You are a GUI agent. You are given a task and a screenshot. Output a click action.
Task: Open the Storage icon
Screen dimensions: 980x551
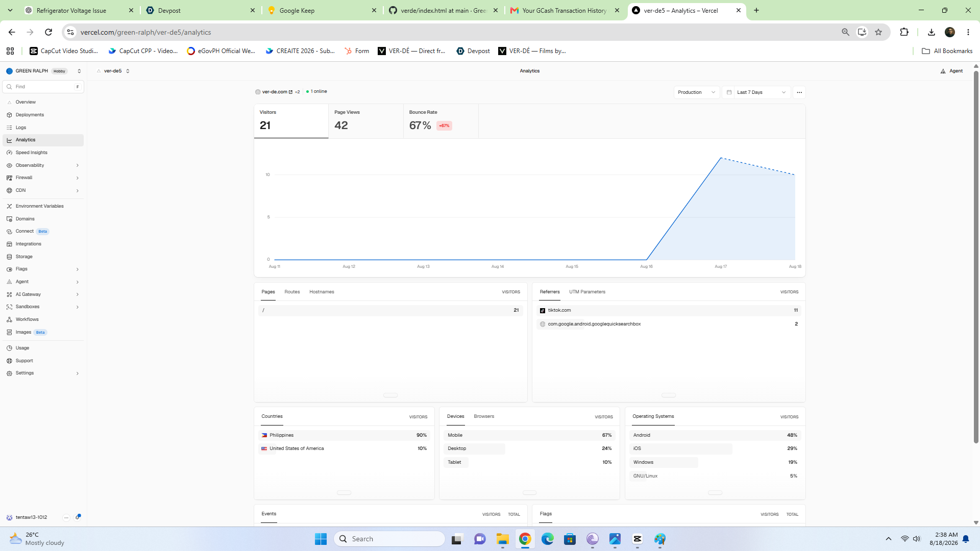click(9, 257)
